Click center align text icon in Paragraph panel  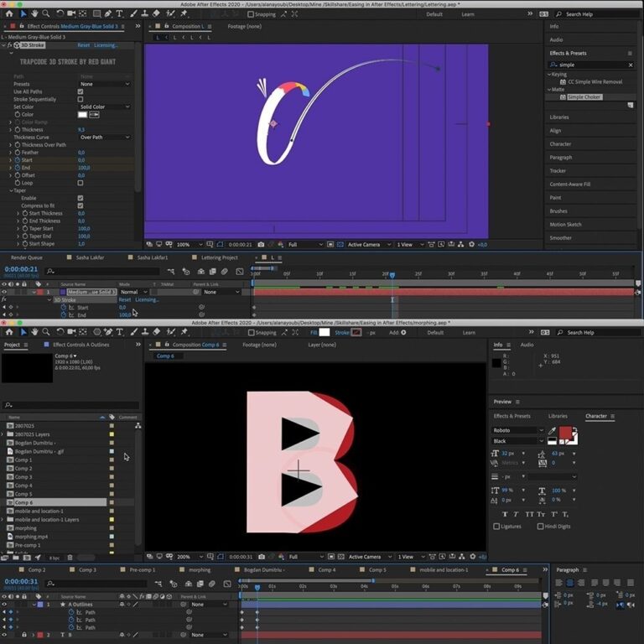click(569, 583)
